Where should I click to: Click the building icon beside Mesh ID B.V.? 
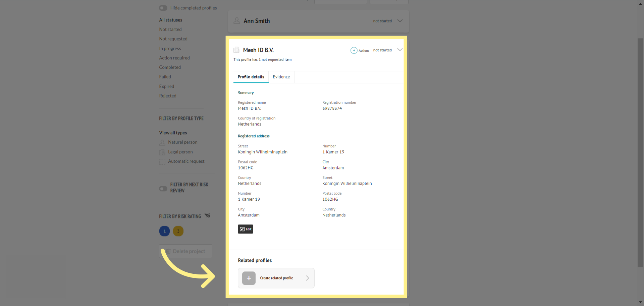click(236, 50)
